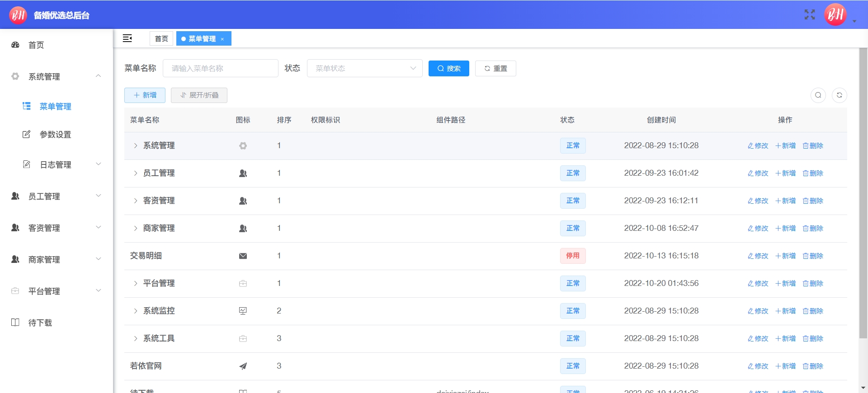Click 正常 status tag in 系统管理 row

click(x=573, y=145)
